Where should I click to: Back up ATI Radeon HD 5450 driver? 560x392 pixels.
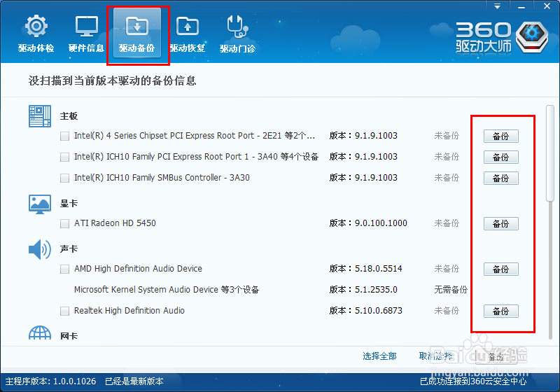pyautogui.click(x=500, y=223)
